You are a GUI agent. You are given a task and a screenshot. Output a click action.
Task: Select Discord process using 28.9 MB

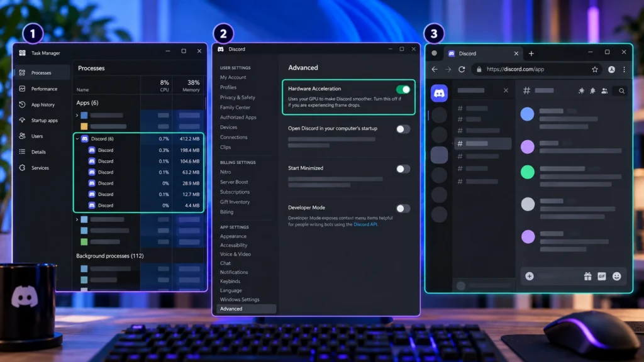pos(139,184)
